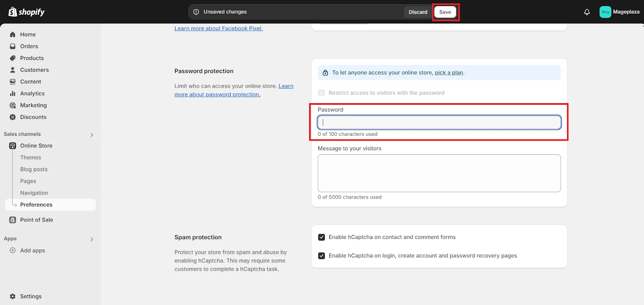This screenshot has height=305, width=644.
Task: Follow the Learn more about Facebook Pixel link
Action: [219, 29]
